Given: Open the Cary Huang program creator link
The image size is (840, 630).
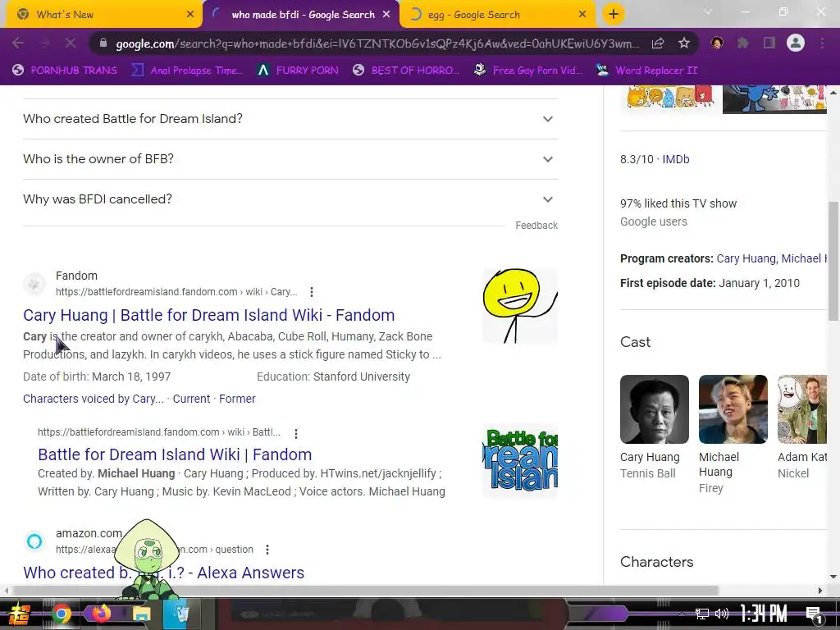Looking at the screenshot, I should (746, 258).
